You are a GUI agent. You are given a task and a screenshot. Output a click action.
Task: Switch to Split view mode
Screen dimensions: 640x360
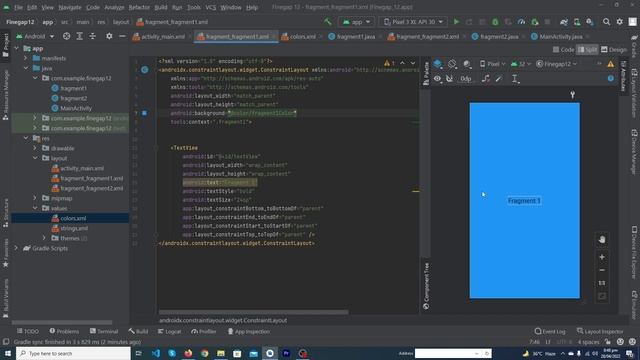587,49
